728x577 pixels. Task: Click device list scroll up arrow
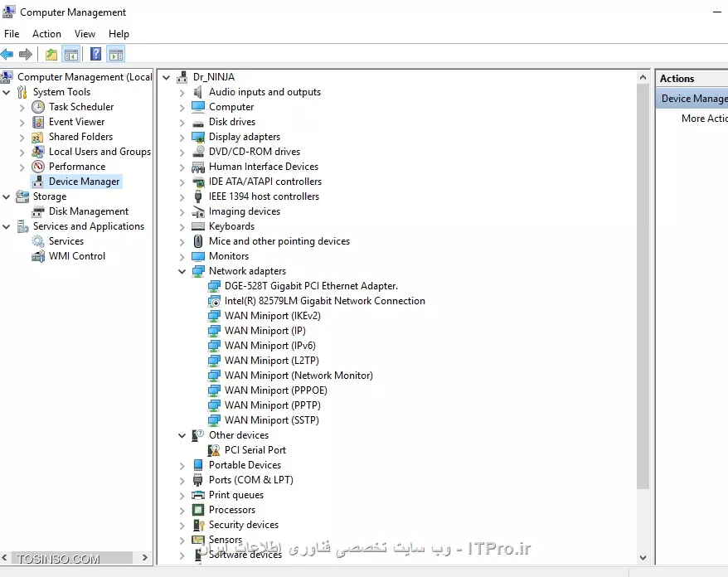[x=643, y=78]
